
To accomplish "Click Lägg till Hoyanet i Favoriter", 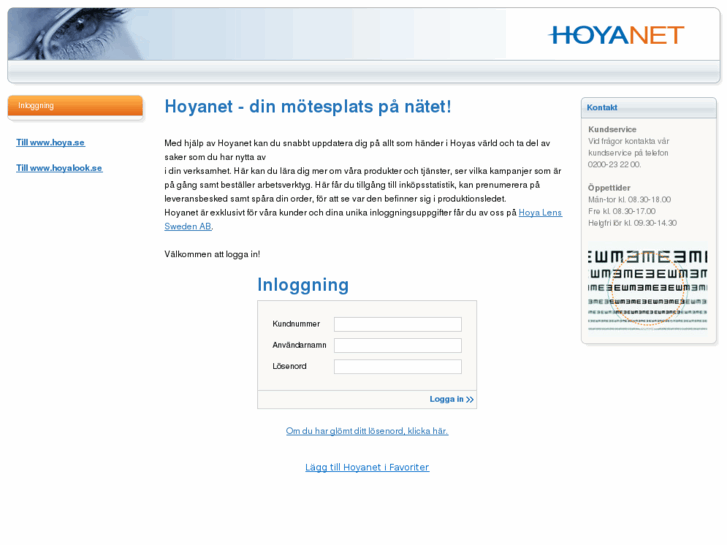I will click(367, 467).
